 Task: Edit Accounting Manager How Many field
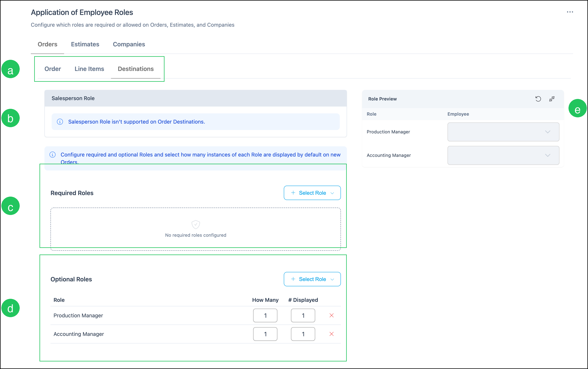click(x=265, y=334)
